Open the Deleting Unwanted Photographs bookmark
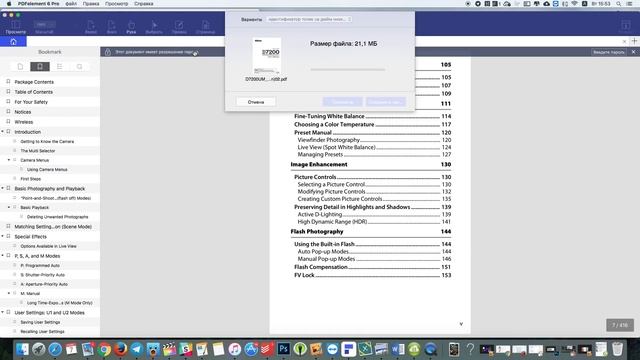This screenshot has height=360, width=640. coord(58,217)
